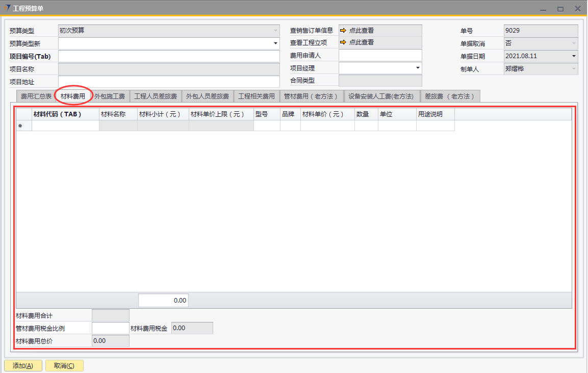Expand the 单据取消 dropdown
This screenshot has width=588, height=373.
coord(574,43)
